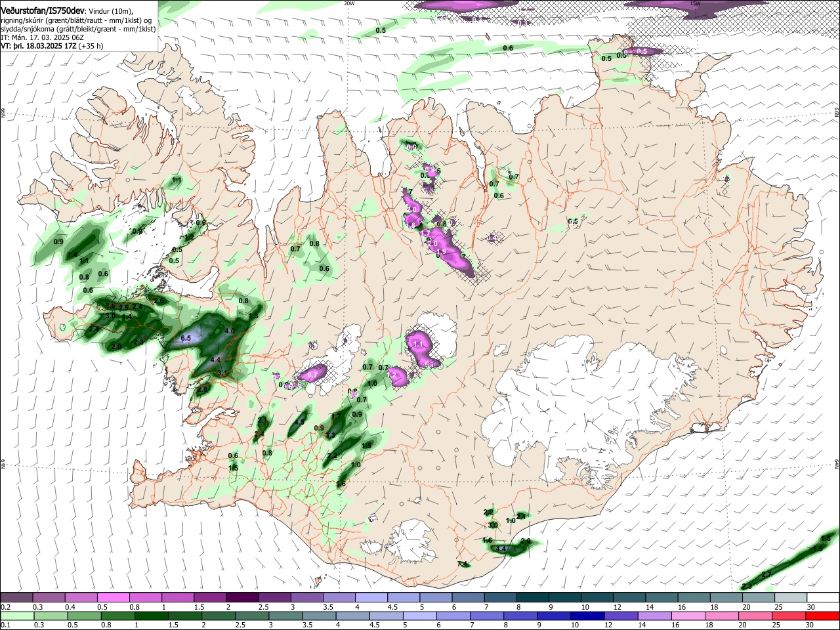Select the slydda/snjókoma legend description line
The image size is (840, 630).
coord(78,30)
